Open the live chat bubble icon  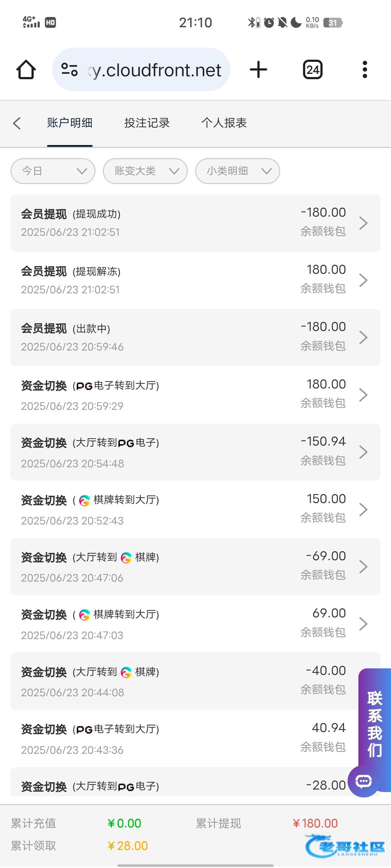coord(363,781)
